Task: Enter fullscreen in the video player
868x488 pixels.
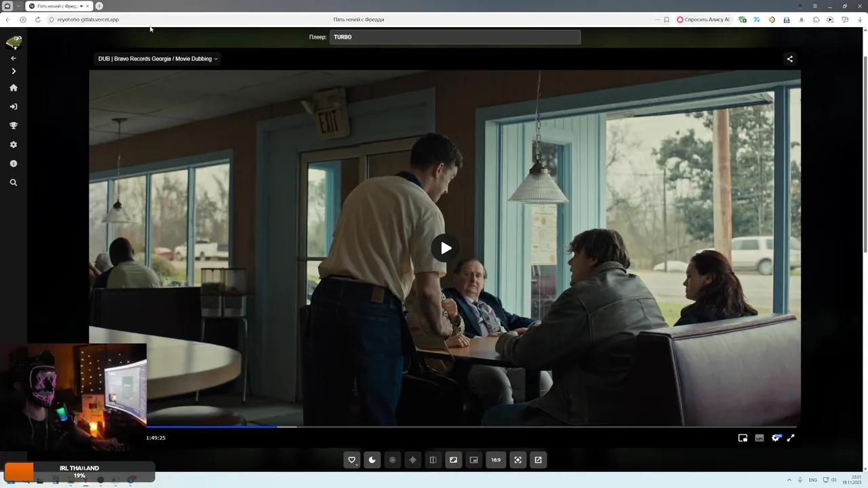Action: coord(791,438)
